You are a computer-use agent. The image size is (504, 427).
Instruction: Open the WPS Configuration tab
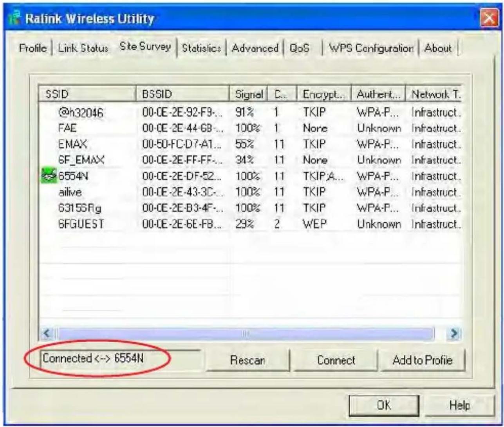[x=371, y=48]
